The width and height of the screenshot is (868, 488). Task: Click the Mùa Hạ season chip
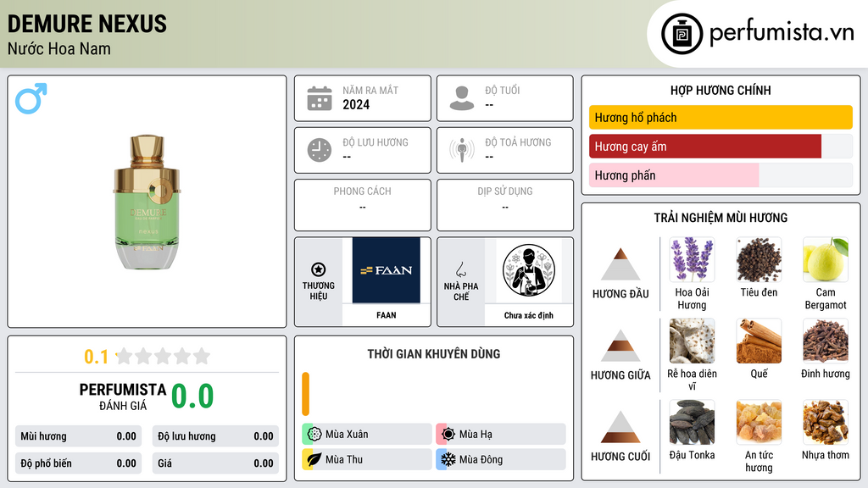[x=501, y=434]
